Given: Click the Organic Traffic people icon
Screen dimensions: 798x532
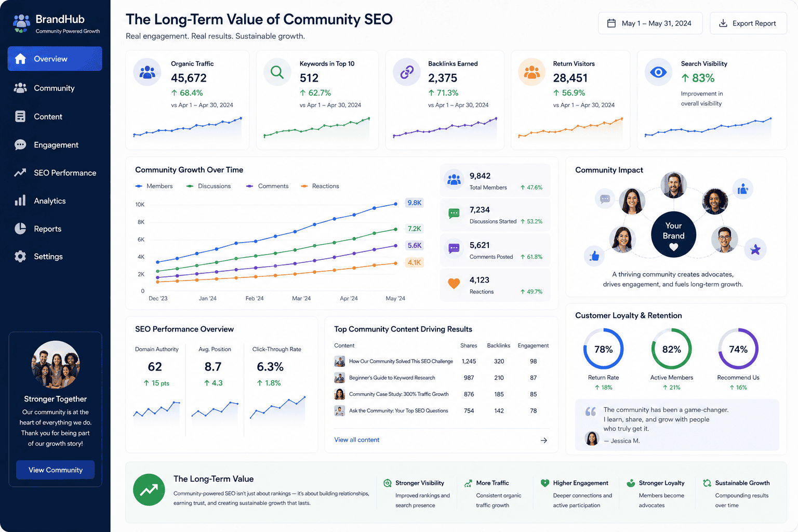Looking at the screenshot, I should click(148, 72).
